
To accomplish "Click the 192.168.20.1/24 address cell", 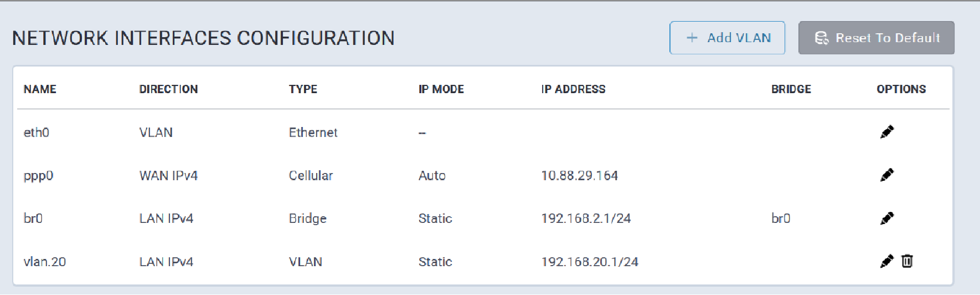I will [x=589, y=262].
